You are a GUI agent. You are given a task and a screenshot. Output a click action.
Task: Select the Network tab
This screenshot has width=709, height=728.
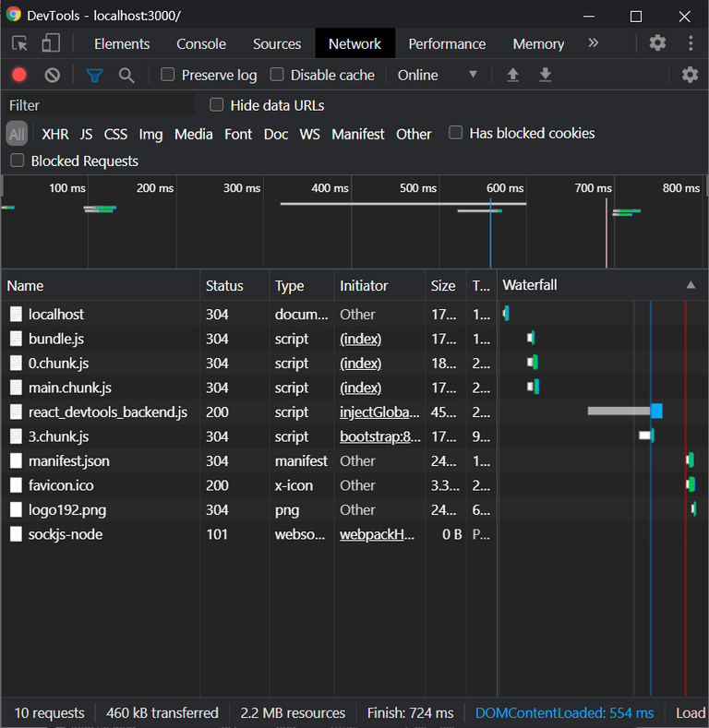(355, 43)
